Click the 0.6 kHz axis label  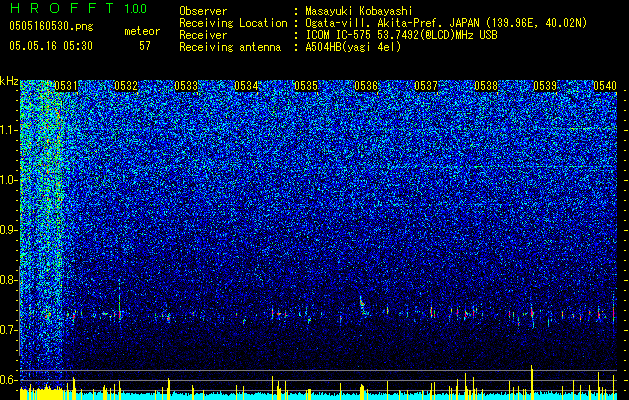coord(9,380)
